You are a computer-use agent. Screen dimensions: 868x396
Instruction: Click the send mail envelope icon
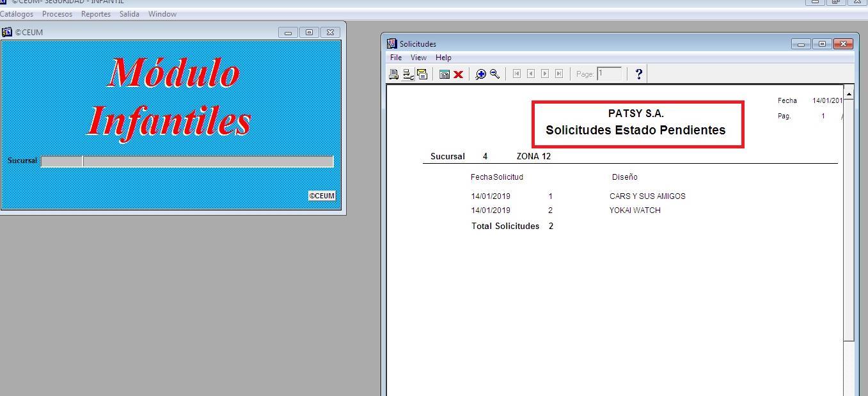[422, 74]
